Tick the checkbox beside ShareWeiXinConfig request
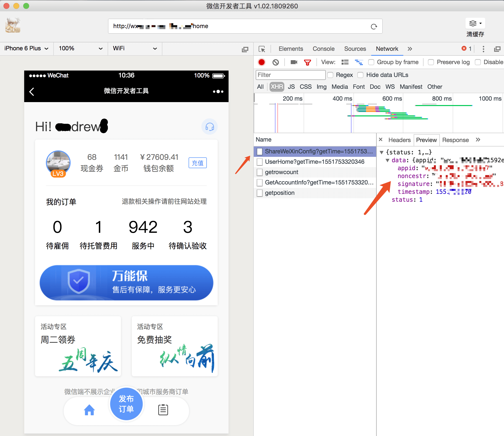 coord(260,151)
